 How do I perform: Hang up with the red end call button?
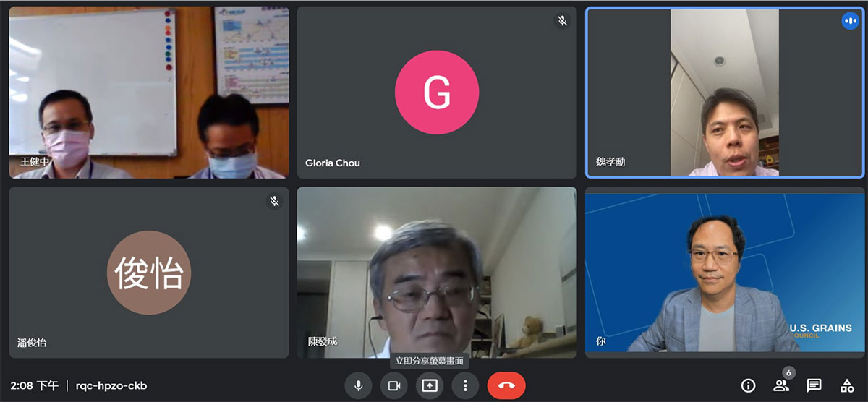coord(506,385)
